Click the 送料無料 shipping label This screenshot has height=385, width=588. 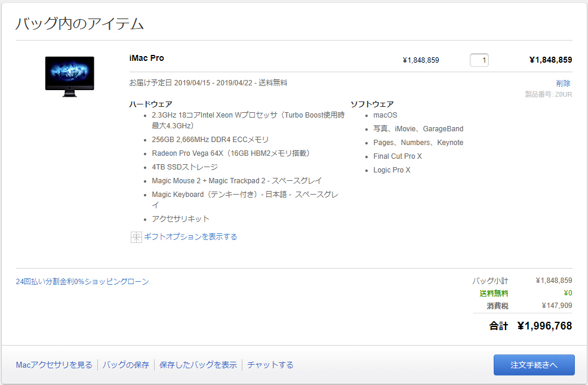pos(494,293)
